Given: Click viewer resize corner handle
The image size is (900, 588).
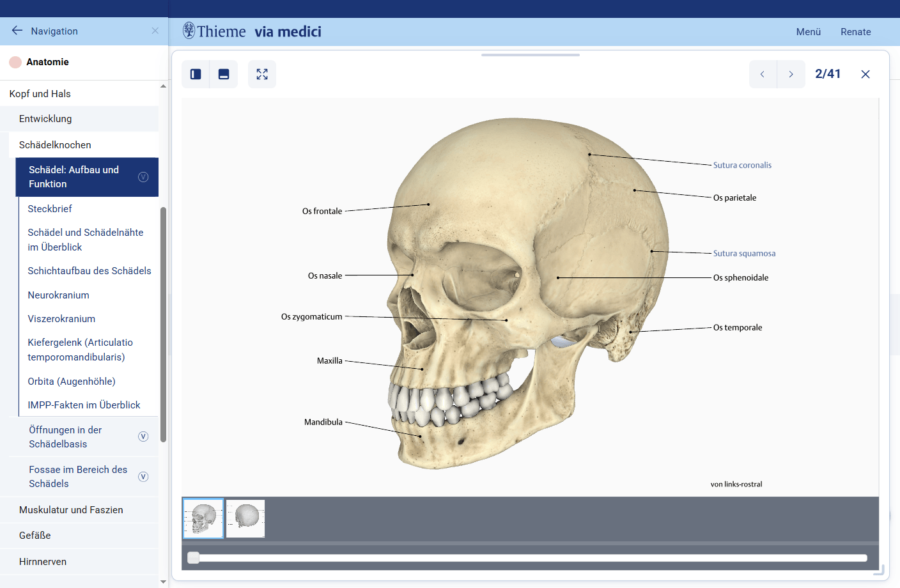Looking at the screenshot, I should click(880, 570).
